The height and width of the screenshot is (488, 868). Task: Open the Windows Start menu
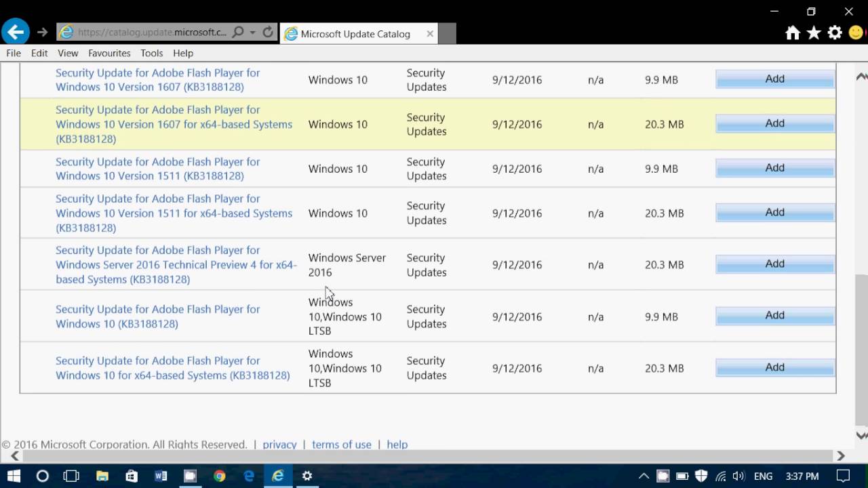tap(14, 476)
